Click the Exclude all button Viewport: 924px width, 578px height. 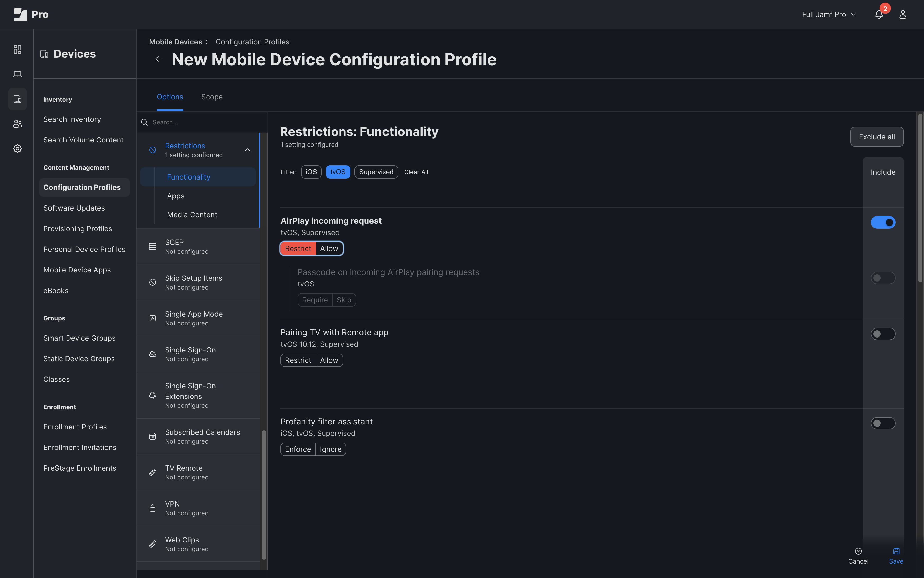877,137
